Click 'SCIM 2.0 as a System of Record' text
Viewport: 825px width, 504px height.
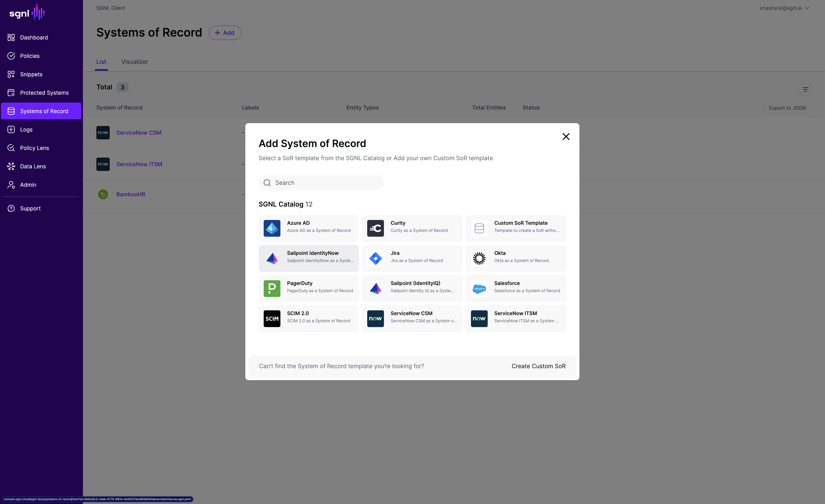pos(318,321)
